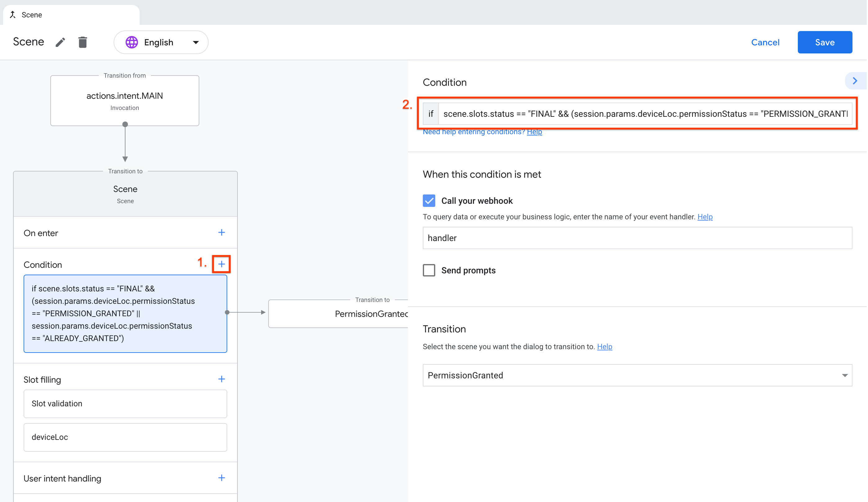The height and width of the screenshot is (502, 868).
Task: Click the pencil edit icon next to Scene
Action: [60, 42]
